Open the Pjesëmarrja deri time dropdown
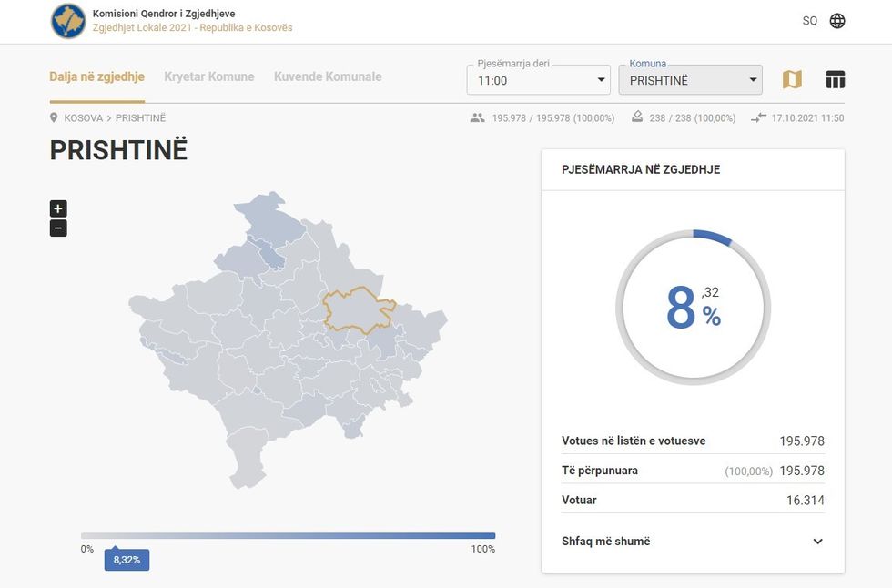 tap(538, 80)
